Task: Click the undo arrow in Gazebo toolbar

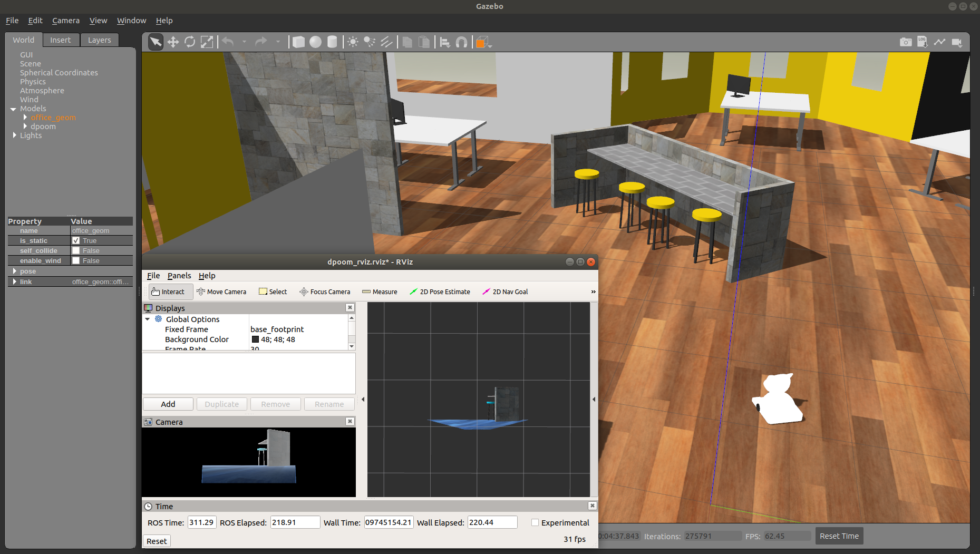Action: [228, 42]
